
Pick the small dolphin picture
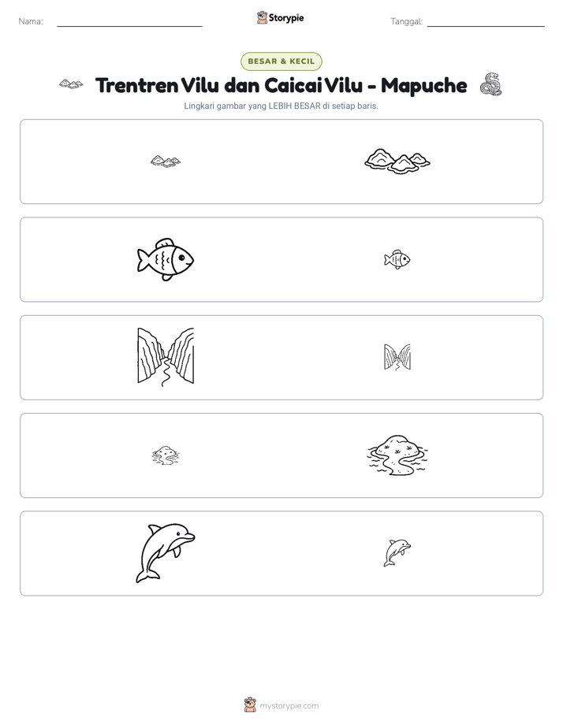pyautogui.click(x=397, y=553)
